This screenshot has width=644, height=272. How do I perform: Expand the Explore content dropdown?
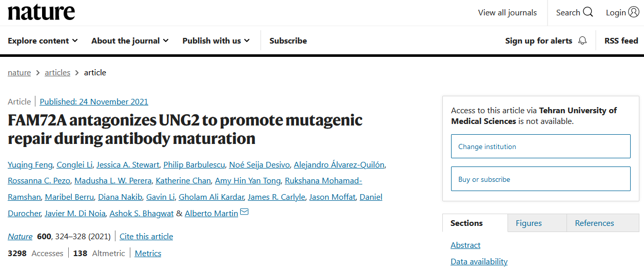coord(43,40)
